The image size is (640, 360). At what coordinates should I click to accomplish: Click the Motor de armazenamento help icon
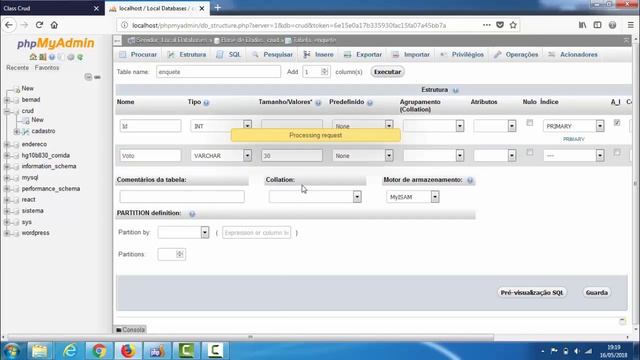coord(470,180)
